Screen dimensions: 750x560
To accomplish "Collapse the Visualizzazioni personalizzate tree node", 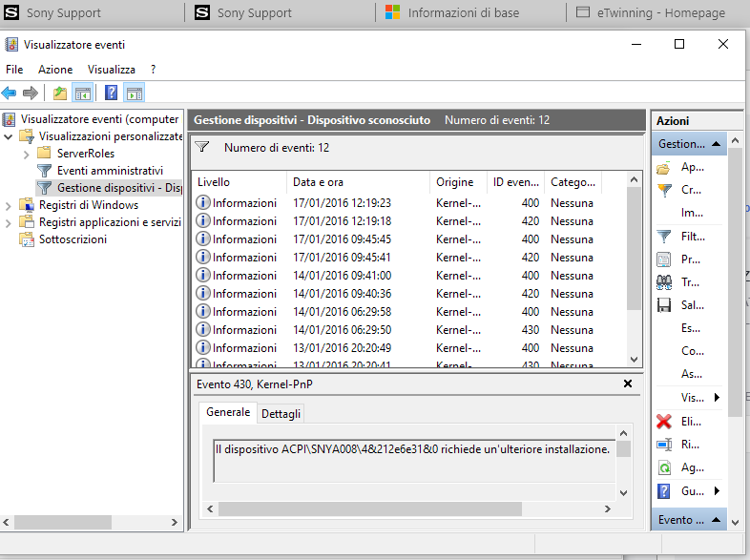I will pos(9,136).
